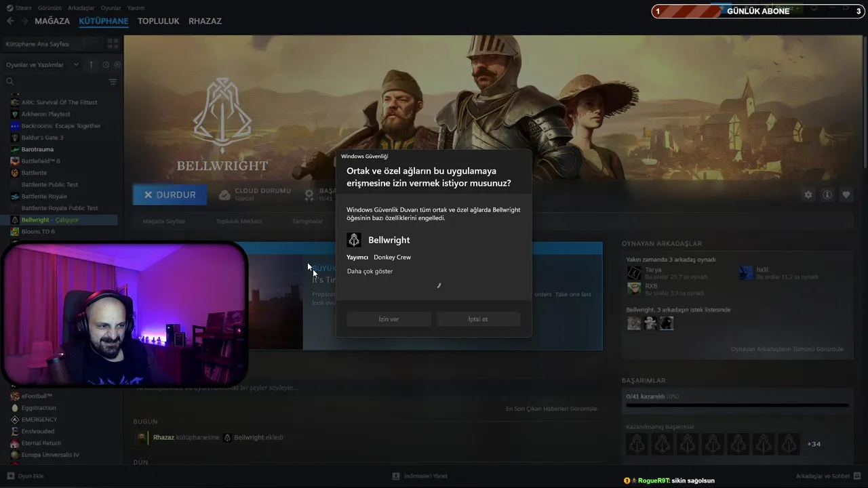Open the TOPLULUK tab
The image size is (868, 488).
159,21
